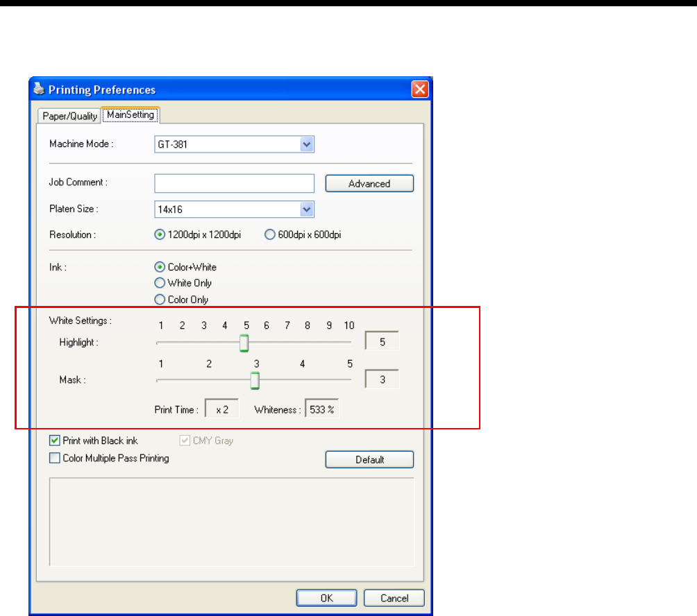Screen dimensions: 697x616
Task: Click Highlight scale number 10
Action: (349, 325)
